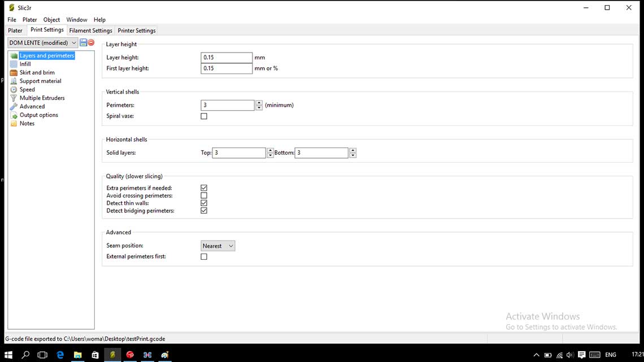
Task: Select Multiple Extruders in the sidebar
Action: [42, 98]
